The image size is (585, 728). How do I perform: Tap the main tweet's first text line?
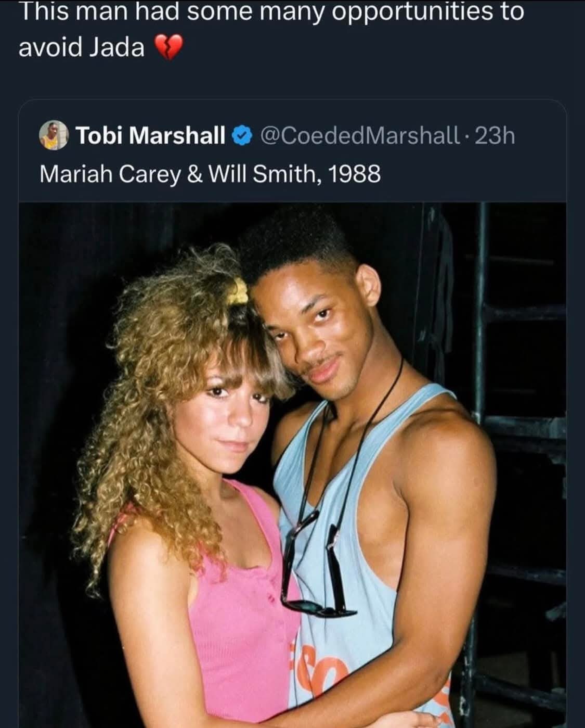[x=271, y=11]
